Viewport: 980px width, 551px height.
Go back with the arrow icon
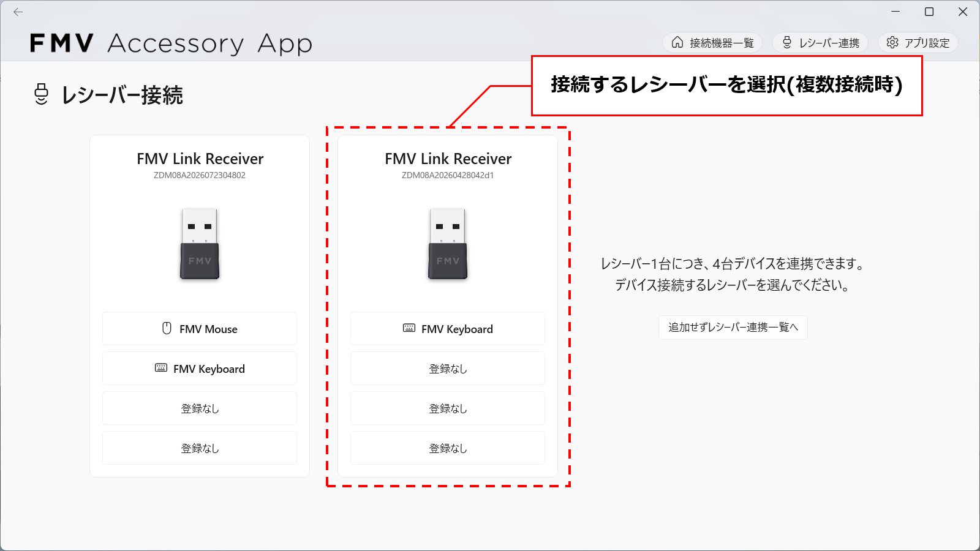(18, 12)
